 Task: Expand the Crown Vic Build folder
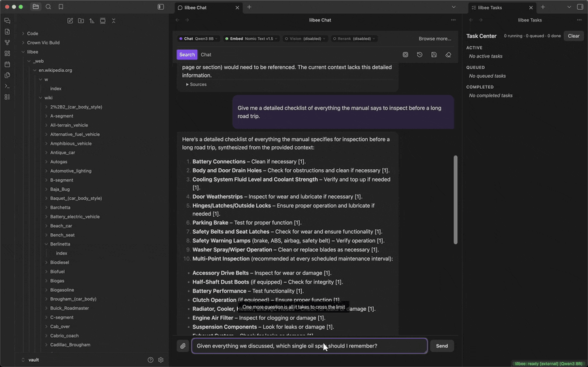click(43, 42)
